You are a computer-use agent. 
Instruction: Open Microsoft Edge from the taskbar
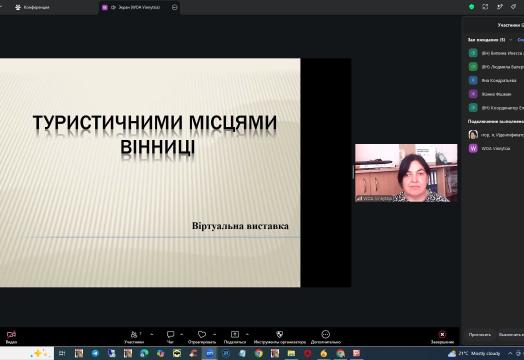pos(144,353)
